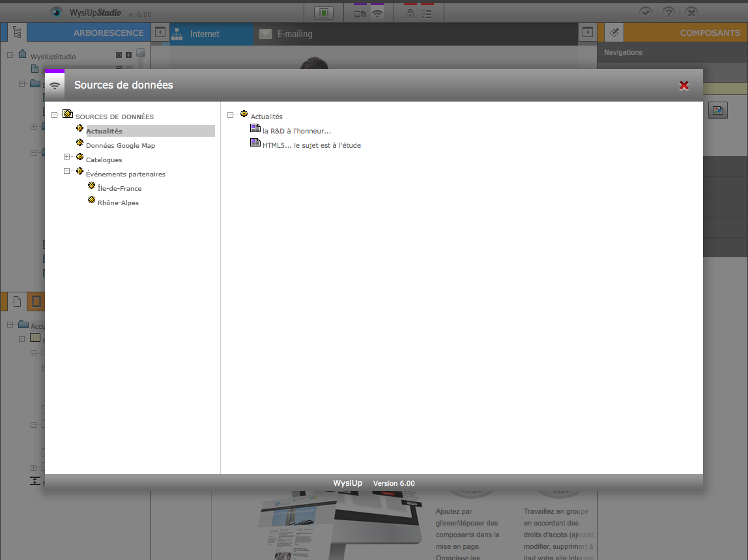
Task: Collapse the right panel with the arrow button
Action: pyautogui.click(x=588, y=33)
